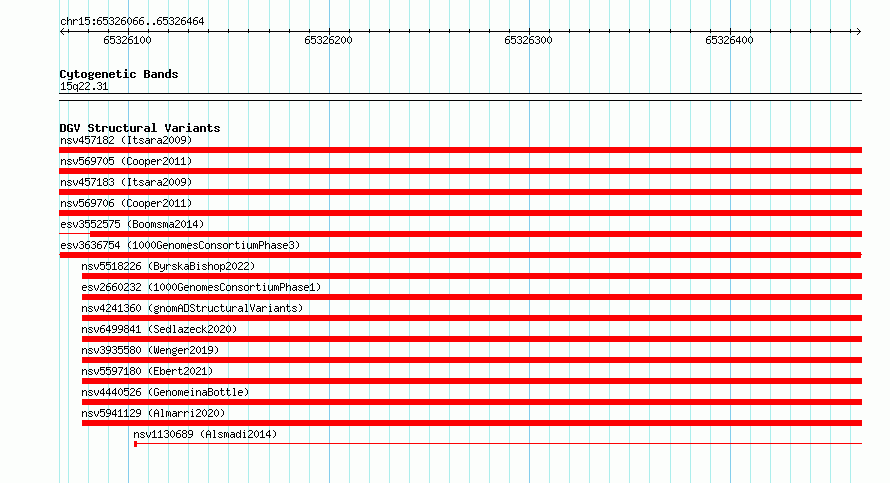Open variant nsv569706 (Cooper2011) label
The width and height of the screenshot is (890, 483).
pos(126,203)
